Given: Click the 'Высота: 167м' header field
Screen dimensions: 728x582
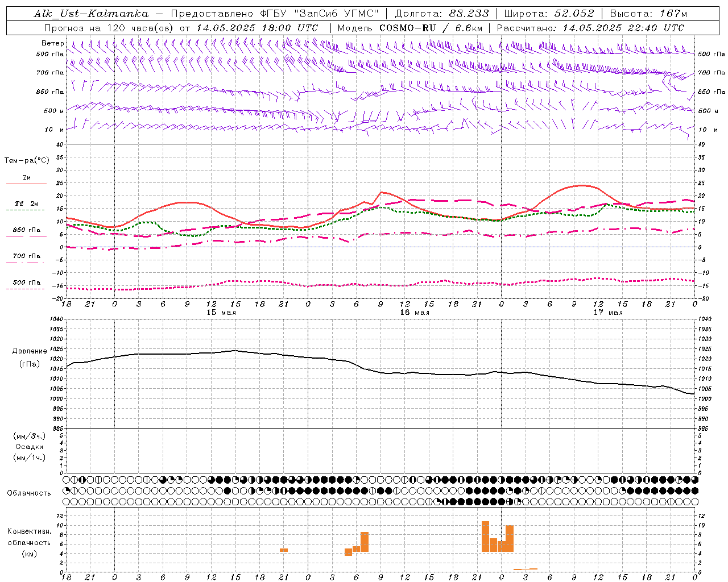Looking at the screenshot, I should pyautogui.click(x=648, y=14).
